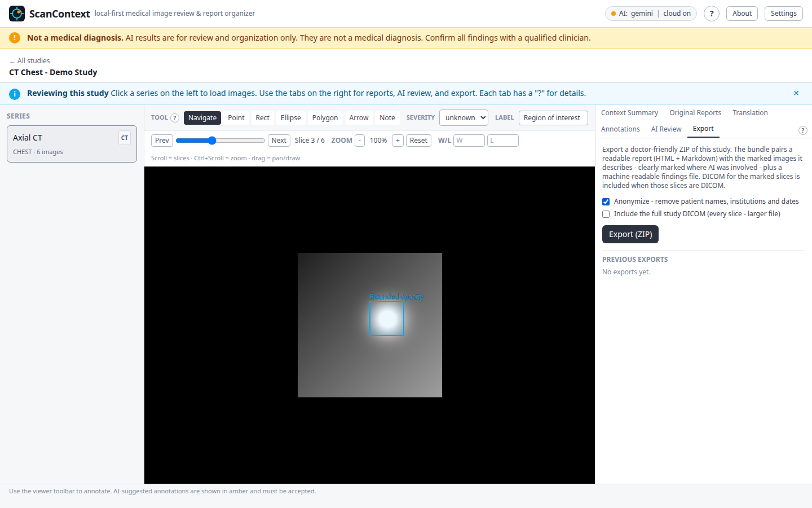Choose the Note tool
Viewport: 812px width, 508px height.
pyautogui.click(x=387, y=118)
